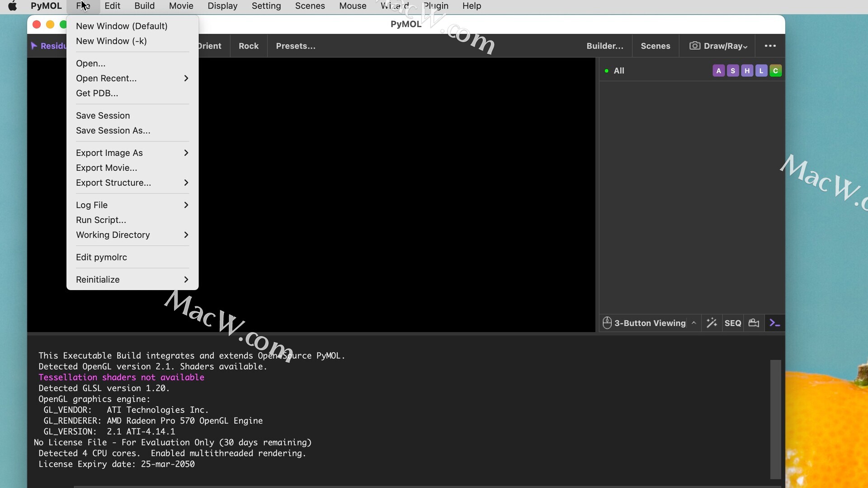This screenshot has width=868, height=488.
Task: Toggle the command prompt icon
Action: click(775, 323)
